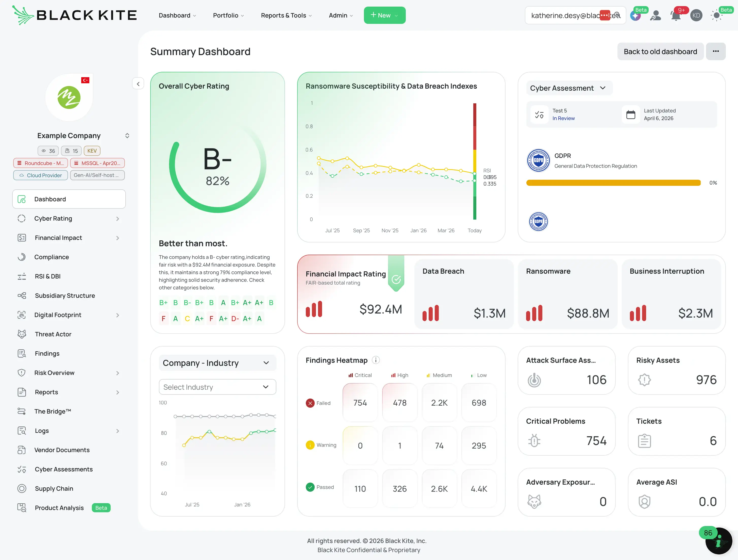The image size is (738, 560).
Task: Click the Financial Impact Rating check ribbon
Action: tap(396, 274)
